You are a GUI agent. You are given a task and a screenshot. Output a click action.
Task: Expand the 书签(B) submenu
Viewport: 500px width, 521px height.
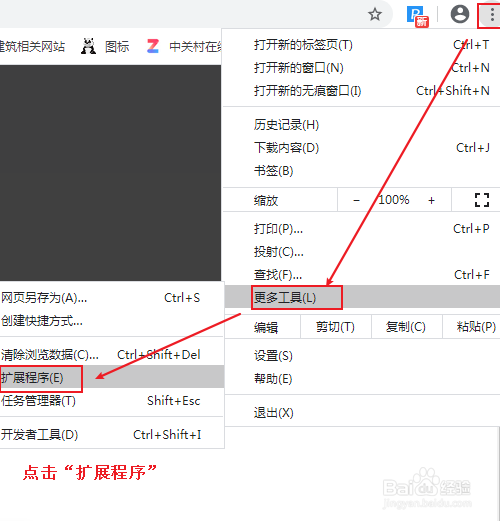tap(361, 171)
